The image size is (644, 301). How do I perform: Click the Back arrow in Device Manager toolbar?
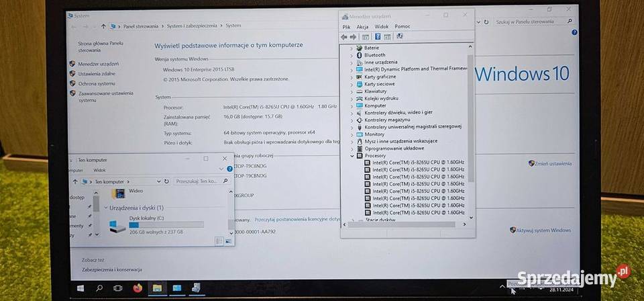coord(343,37)
